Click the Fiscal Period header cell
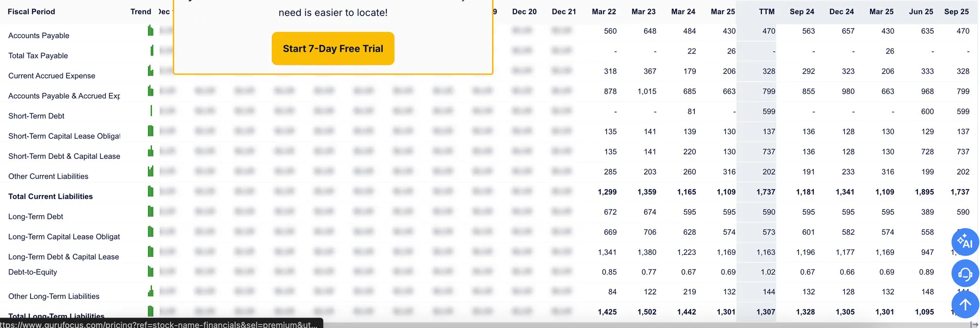 (31, 11)
